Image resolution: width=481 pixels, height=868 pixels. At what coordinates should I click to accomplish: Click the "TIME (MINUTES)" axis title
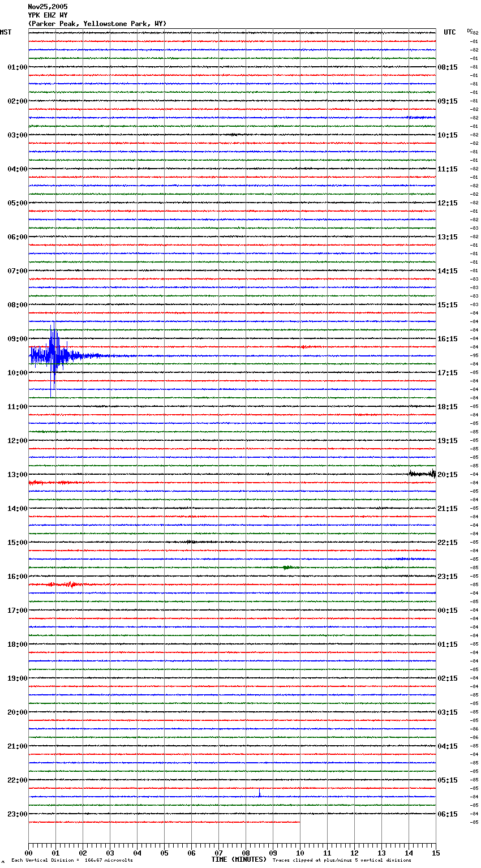click(x=239, y=860)
